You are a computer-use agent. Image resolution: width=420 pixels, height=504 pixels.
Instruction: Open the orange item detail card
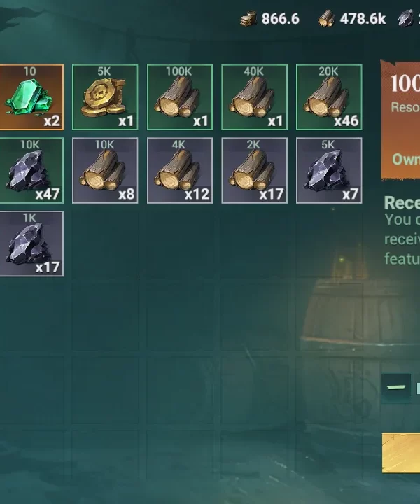(x=400, y=120)
